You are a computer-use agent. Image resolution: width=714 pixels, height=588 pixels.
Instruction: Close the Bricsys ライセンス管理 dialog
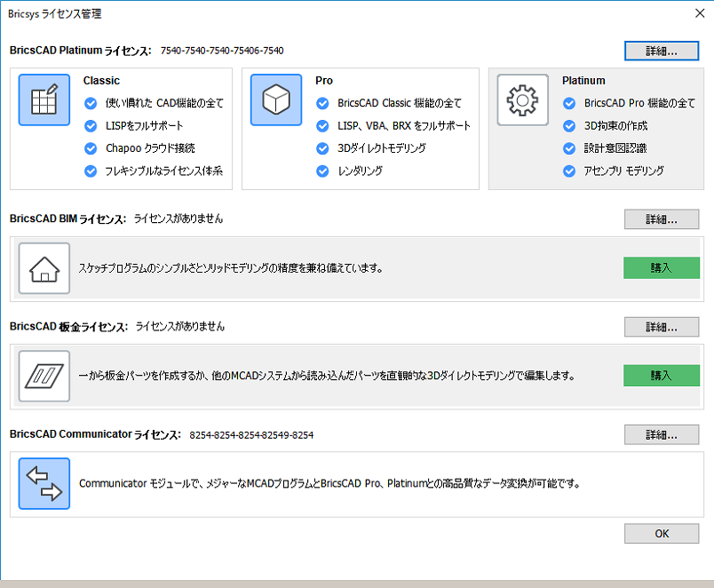click(x=700, y=13)
